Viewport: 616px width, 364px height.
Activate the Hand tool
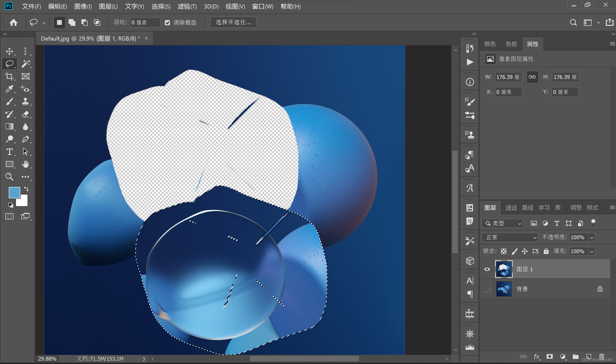[26, 164]
